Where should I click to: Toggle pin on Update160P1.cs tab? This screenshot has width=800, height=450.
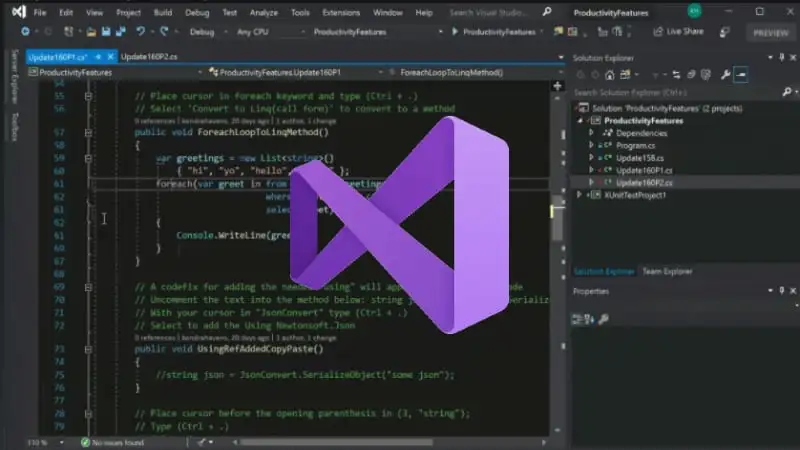point(98,57)
